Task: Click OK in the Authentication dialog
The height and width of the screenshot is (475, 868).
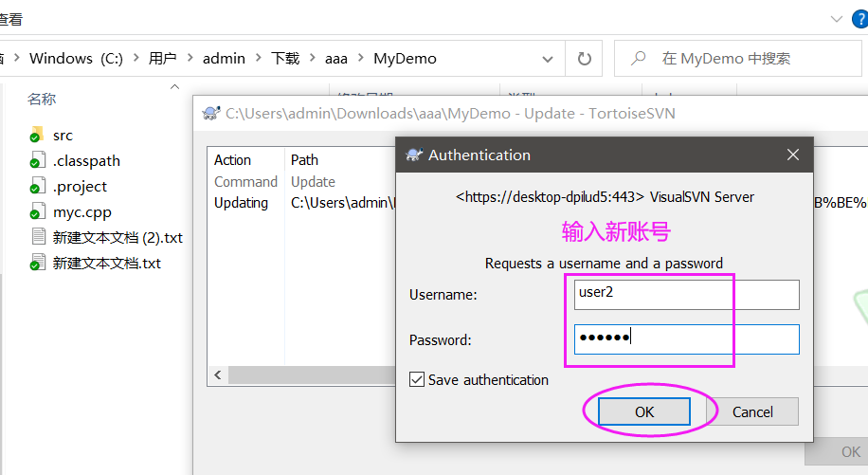Action: pos(644,411)
